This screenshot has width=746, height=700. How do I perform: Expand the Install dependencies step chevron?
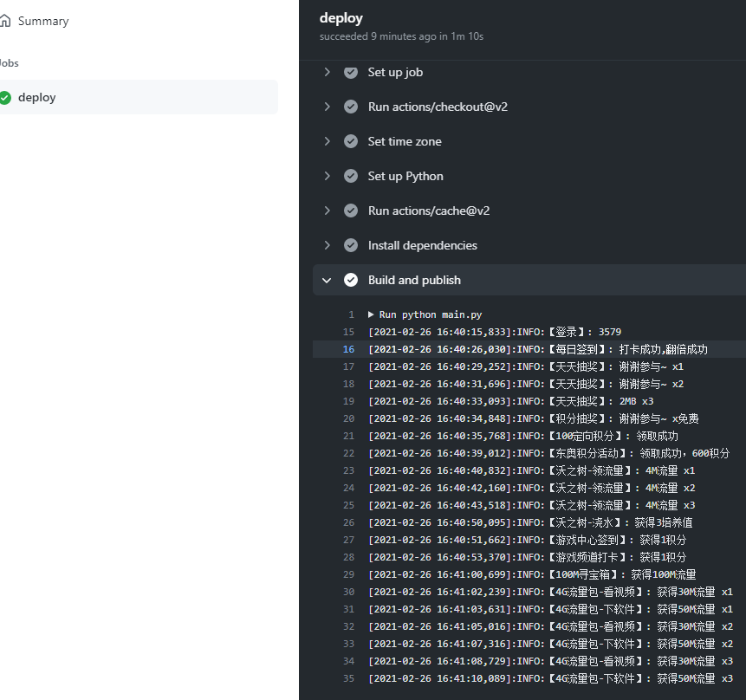tap(328, 246)
